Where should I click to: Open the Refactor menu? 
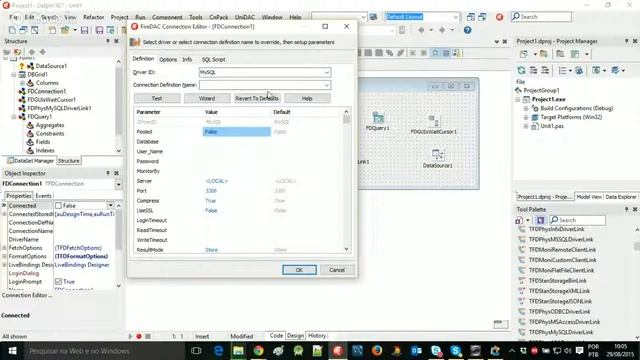coord(93,17)
